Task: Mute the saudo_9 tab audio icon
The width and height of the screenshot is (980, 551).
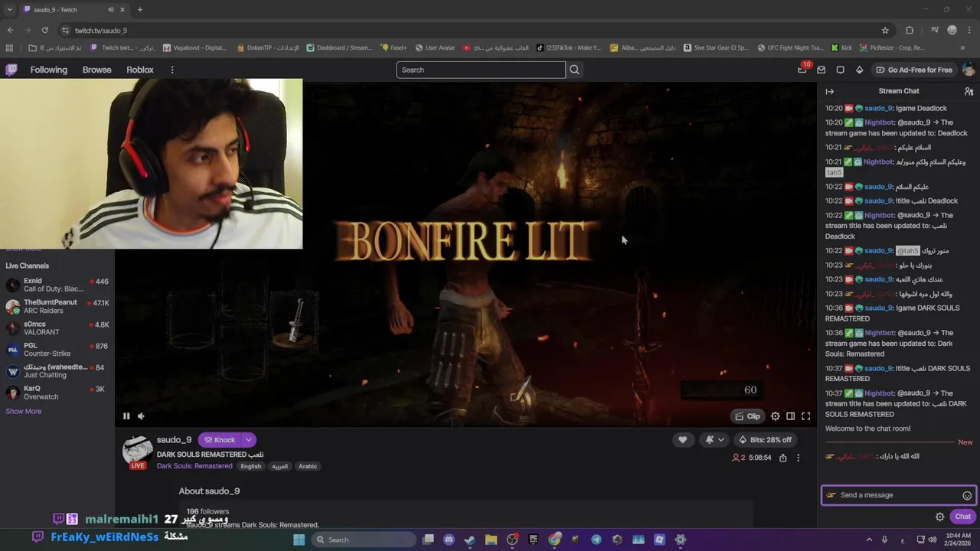Action: point(110,10)
